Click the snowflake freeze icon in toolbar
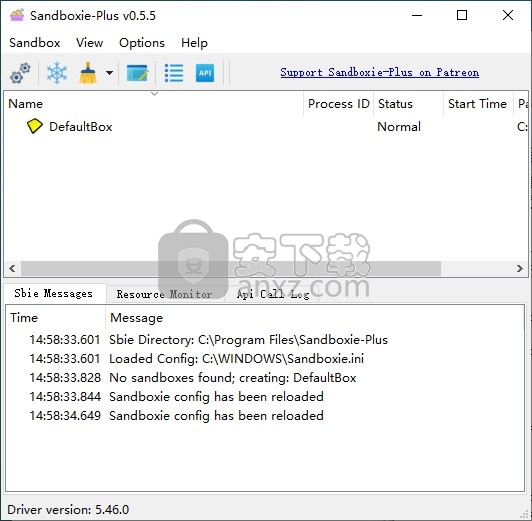The width and height of the screenshot is (532, 521). (57, 73)
